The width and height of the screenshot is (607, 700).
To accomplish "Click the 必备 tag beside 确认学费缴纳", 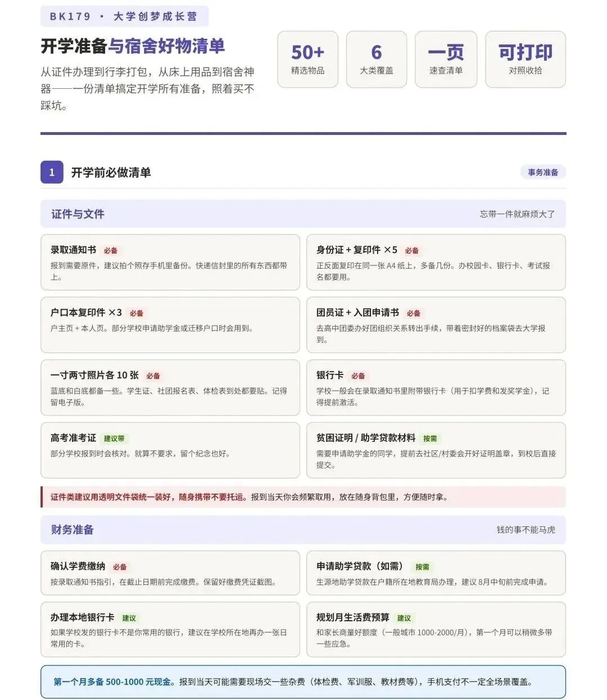I will (120, 567).
